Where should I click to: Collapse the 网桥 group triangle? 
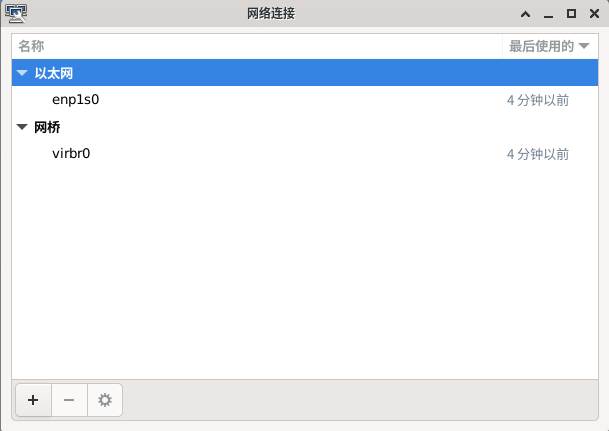coord(22,127)
